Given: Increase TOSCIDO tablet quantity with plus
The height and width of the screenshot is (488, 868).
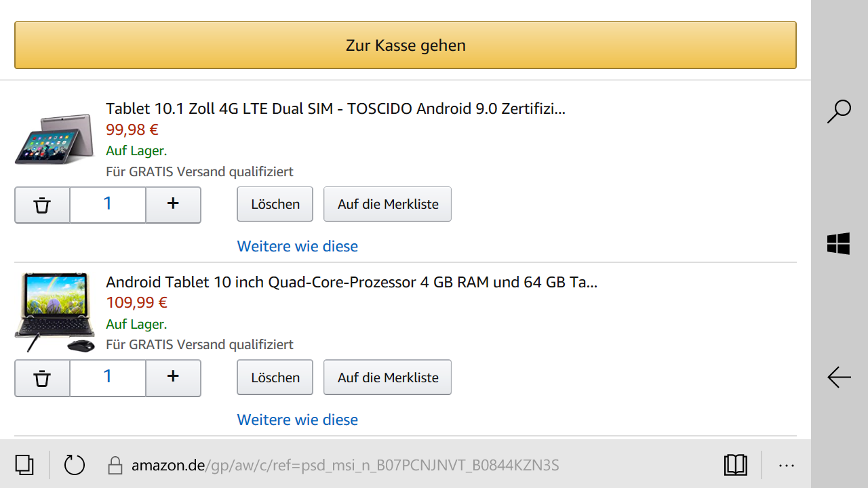Looking at the screenshot, I should point(174,205).
